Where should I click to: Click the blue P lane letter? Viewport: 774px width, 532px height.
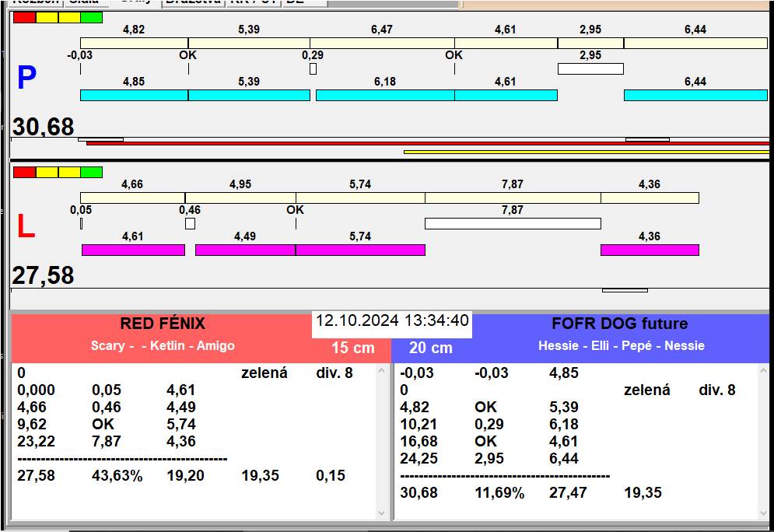point(26,78)
